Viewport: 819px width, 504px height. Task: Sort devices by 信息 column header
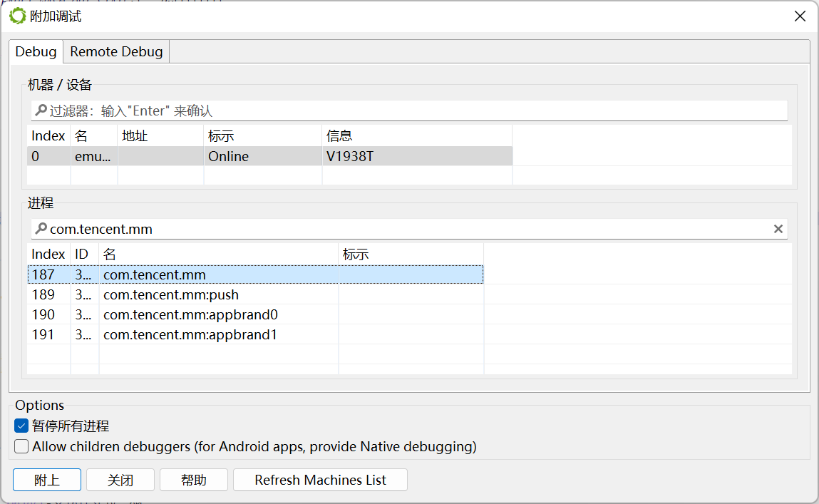click(417, 135)
